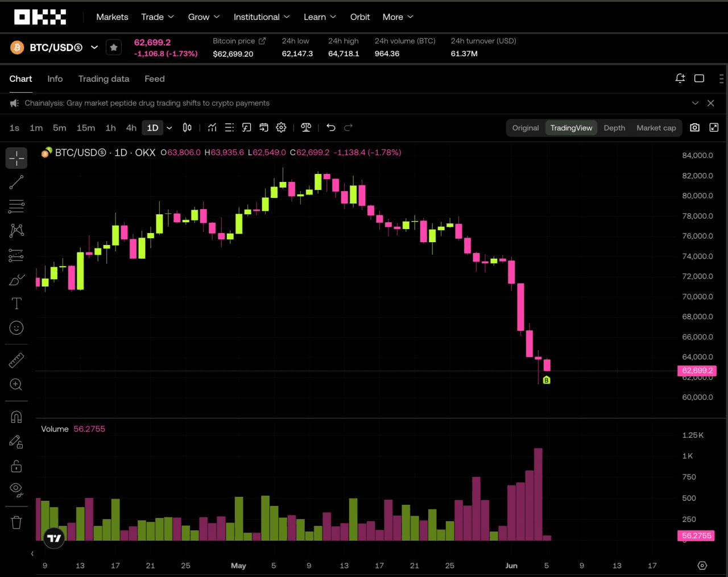Select the ruler measure tool
Screen dimensions: 728x577
pyautogui.click(x=16, y=360)
